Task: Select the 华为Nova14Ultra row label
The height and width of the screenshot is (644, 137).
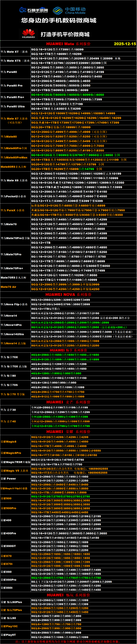Action: coord(12,334)
